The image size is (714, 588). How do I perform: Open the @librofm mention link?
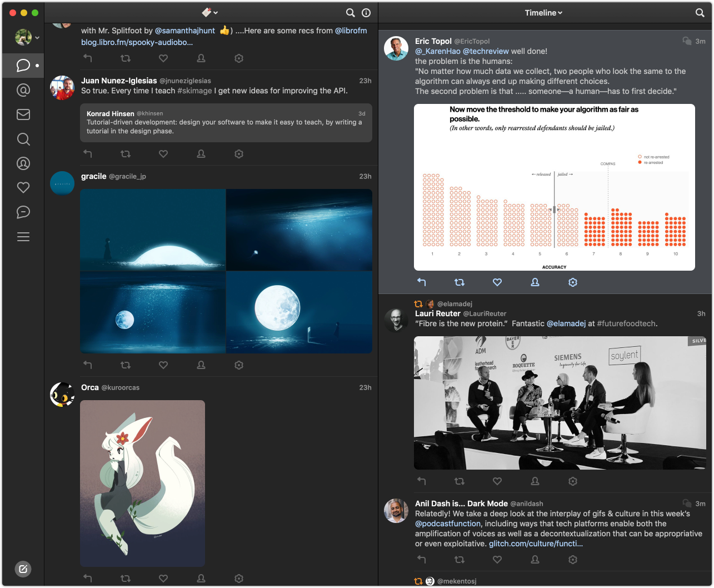pyautogui.click(x=351, y=31)
